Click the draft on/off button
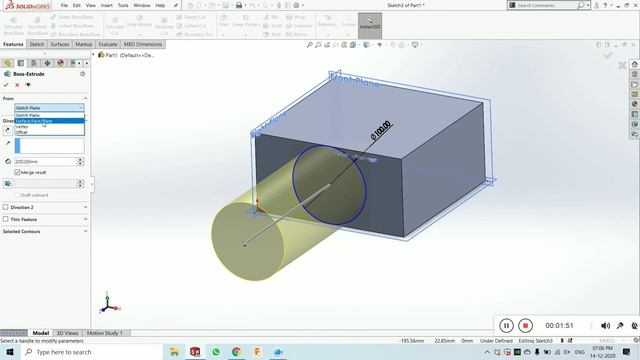 pyautogui.click(x=8, y=184)
